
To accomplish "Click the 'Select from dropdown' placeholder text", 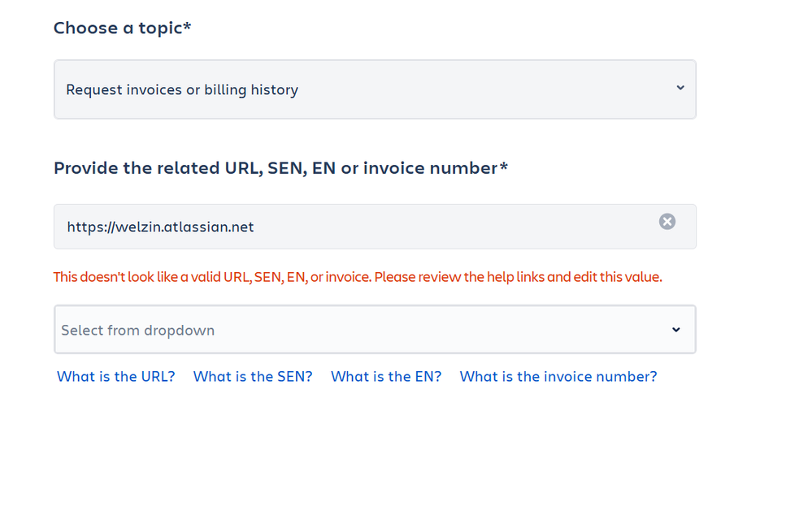I will point(137,331).
